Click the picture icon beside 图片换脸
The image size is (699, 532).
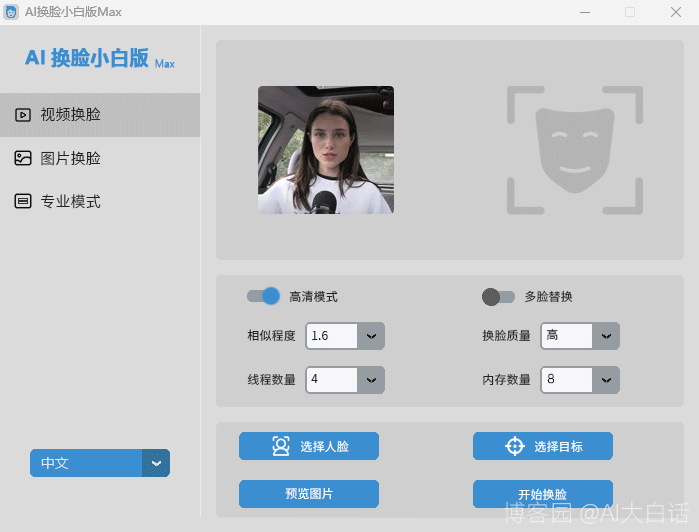[x=23, y=158]
